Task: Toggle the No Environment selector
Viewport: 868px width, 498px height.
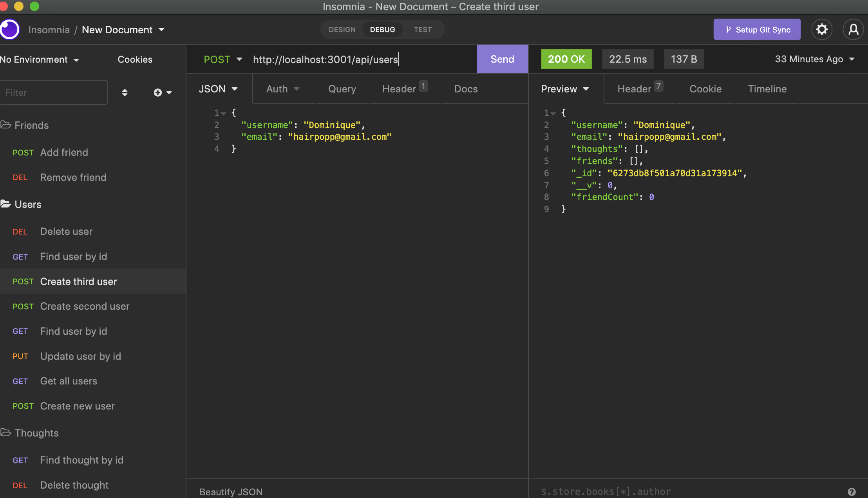Action: (40, 58)
